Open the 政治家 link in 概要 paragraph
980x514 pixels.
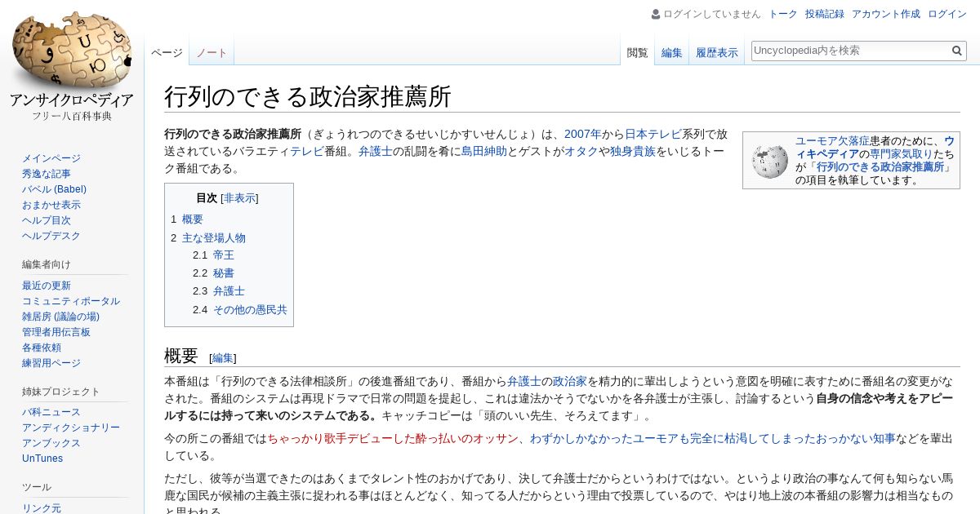(x=570, y=382)
